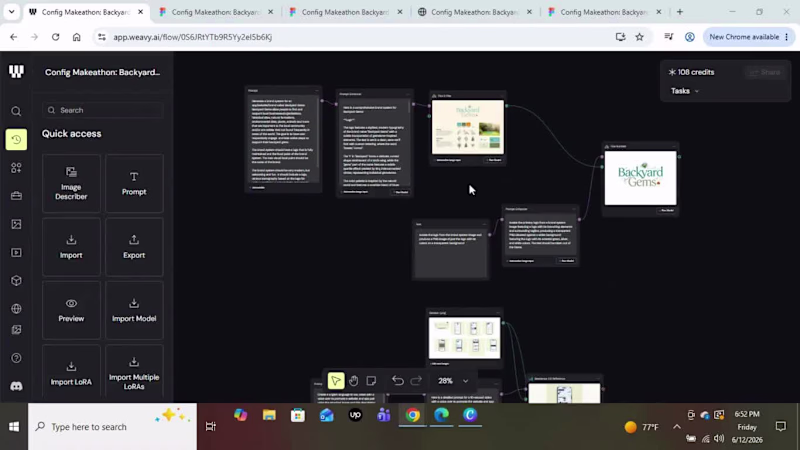Viewport: 800px width, 450px height.
Task: Add a Preview node
Action: pyautogui.click(x=71, y=310)
